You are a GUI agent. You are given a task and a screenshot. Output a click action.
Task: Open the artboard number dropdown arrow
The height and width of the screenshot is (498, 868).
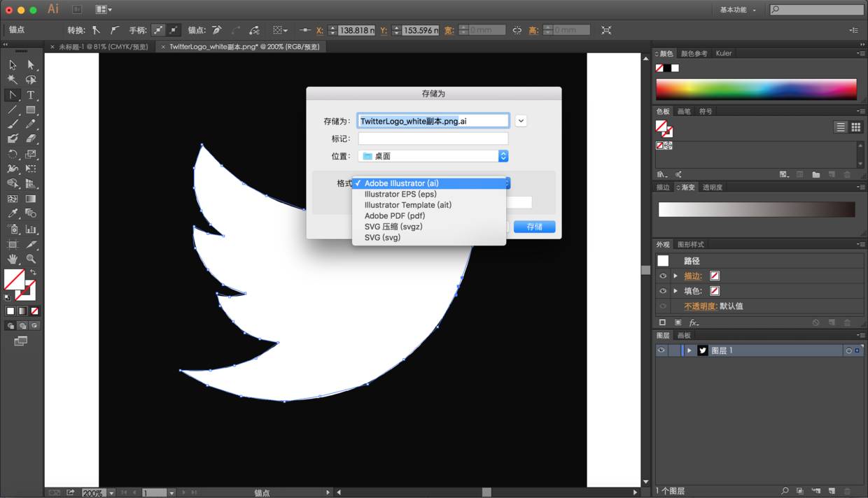171,493
